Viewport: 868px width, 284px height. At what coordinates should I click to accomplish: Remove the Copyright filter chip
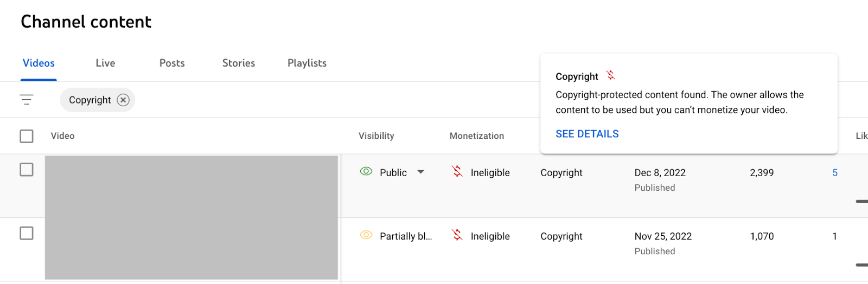click(x=123, y=100)
